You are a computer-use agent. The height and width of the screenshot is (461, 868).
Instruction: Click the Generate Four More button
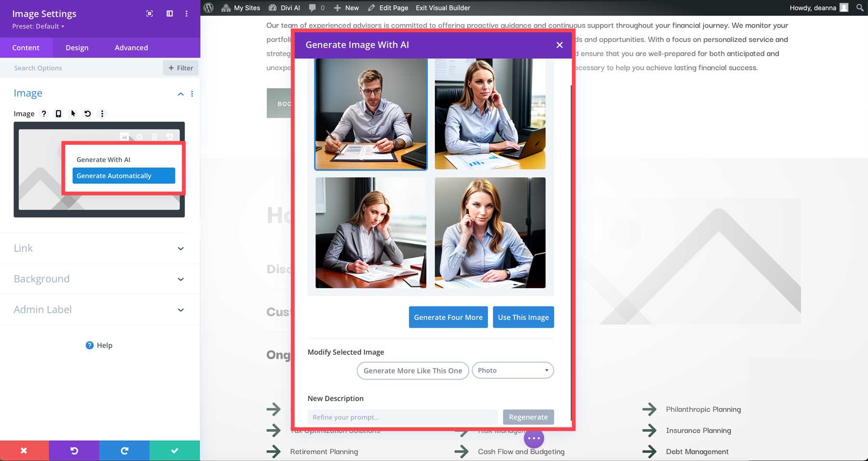[x=448, y=317]
